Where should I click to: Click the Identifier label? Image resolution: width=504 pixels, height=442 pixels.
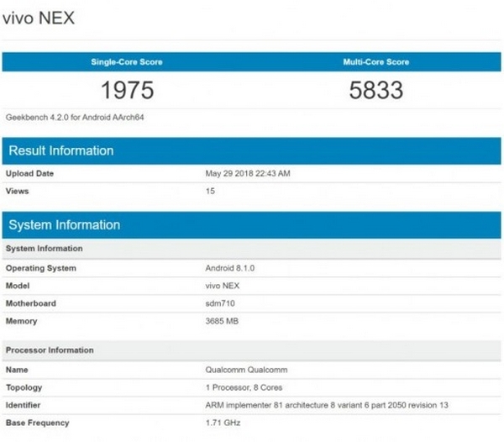[24, 405]
